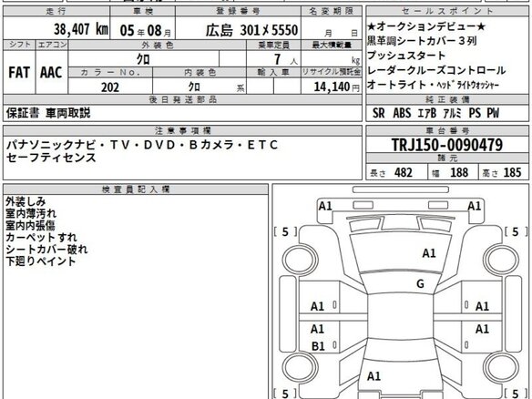Select オートライト・ヘッドライトウォッシャー line
Image resolution: width=532 pixels, height=399 pixels.
[433, 85]
